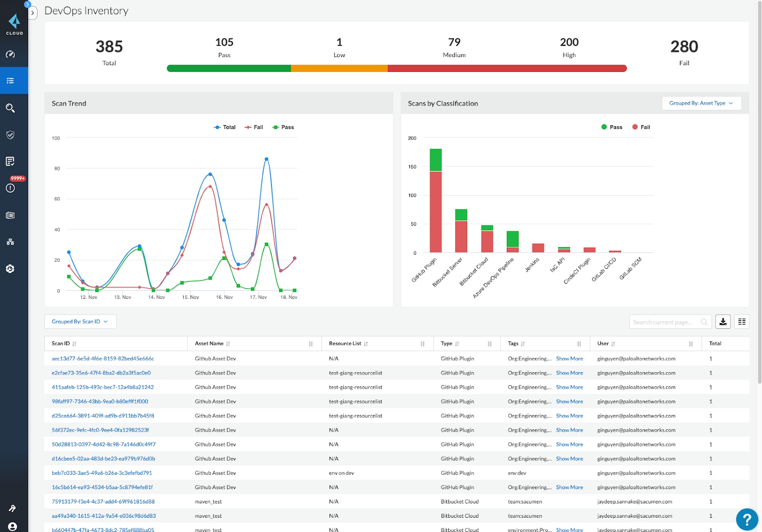
Task: Open the books library icon in sidebar
Action: 10,215
